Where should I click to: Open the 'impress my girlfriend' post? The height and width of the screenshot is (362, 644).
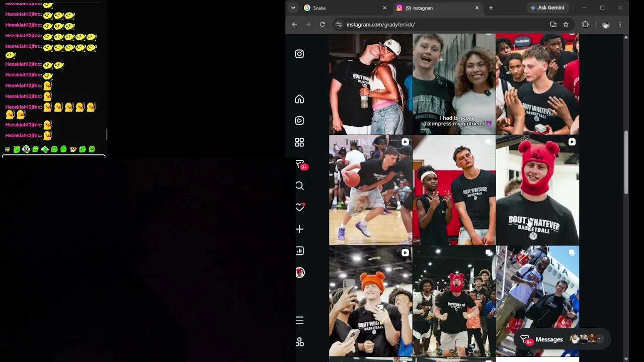[x=454, y=84]
